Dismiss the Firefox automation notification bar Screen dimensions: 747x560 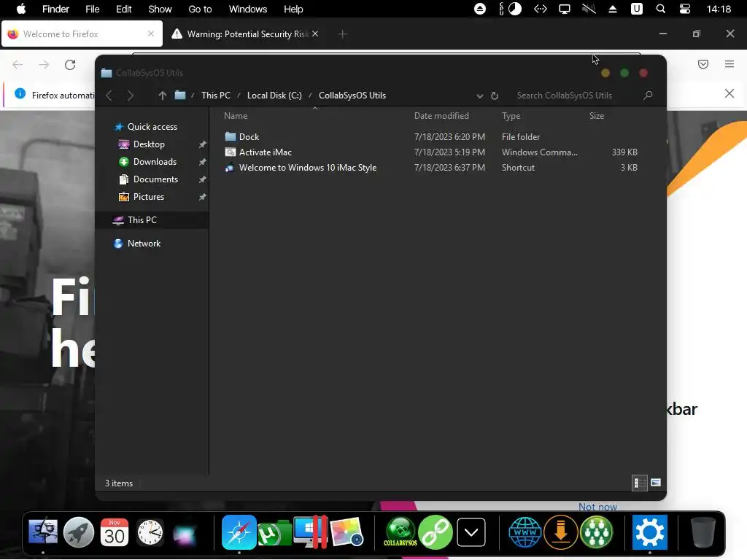coord(729,93)
